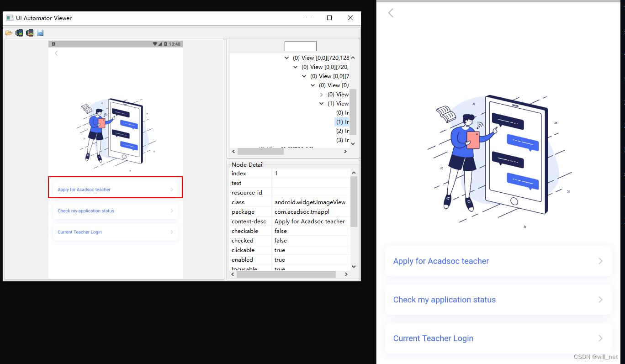625x364 pixels.
Task: Capture compressed hierarchy screenshot with red-marked Android icon
Action: coord(30,33)
